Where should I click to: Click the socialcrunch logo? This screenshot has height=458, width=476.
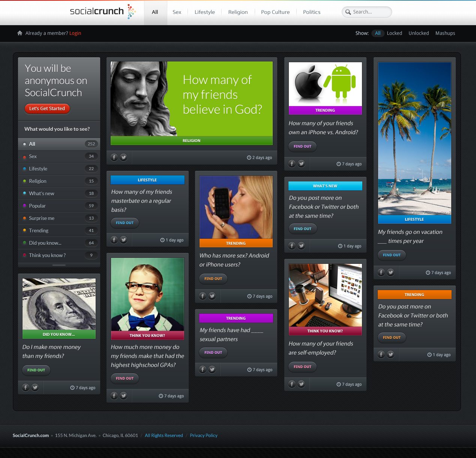pyautogui.click(x=103, y=12)
